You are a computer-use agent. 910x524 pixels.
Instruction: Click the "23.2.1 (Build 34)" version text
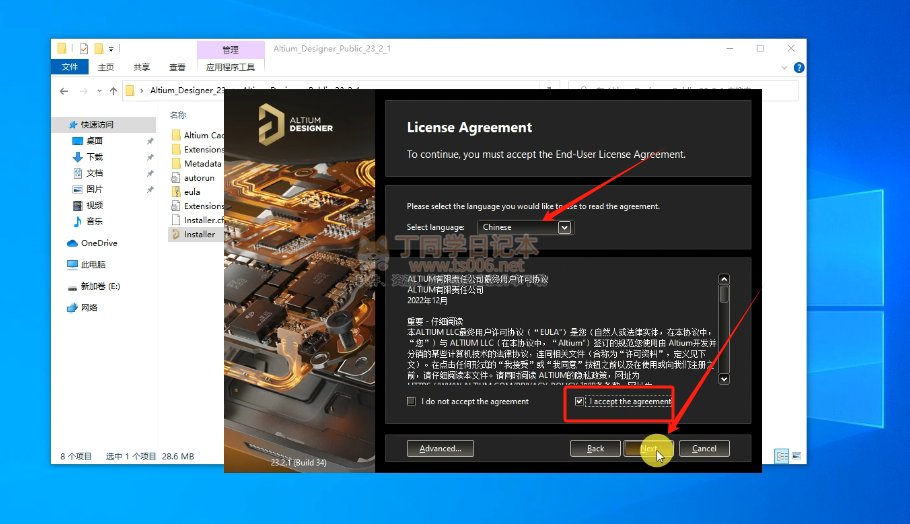click(298, 462)
